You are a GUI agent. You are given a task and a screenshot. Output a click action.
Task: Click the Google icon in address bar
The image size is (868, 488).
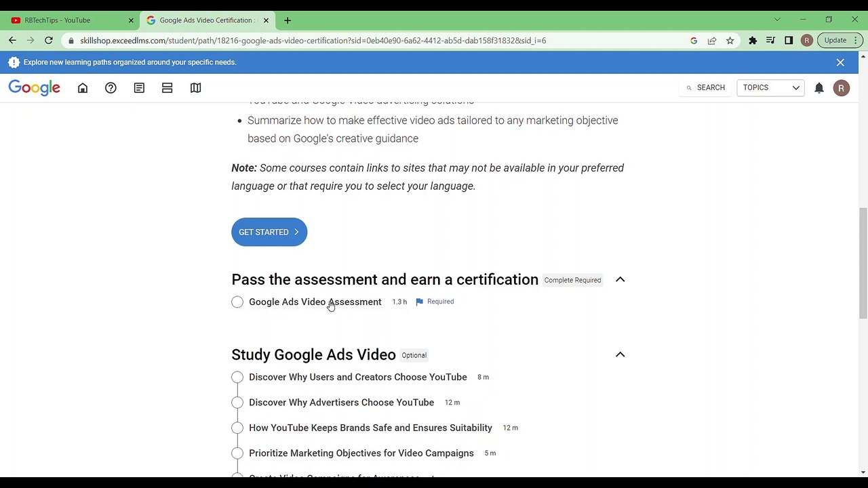coord(694,41)
